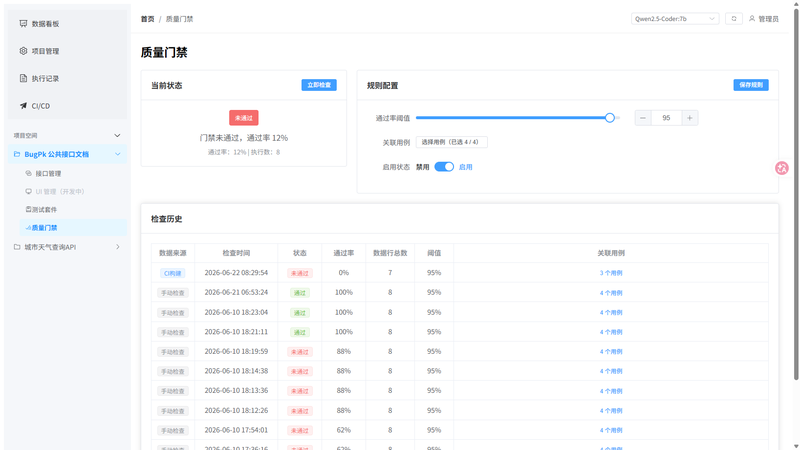Screen dimensions: 800x450
Task: Open the Qwen2.5-Coder:7b model dropdown
Action: tap(675, 19)
